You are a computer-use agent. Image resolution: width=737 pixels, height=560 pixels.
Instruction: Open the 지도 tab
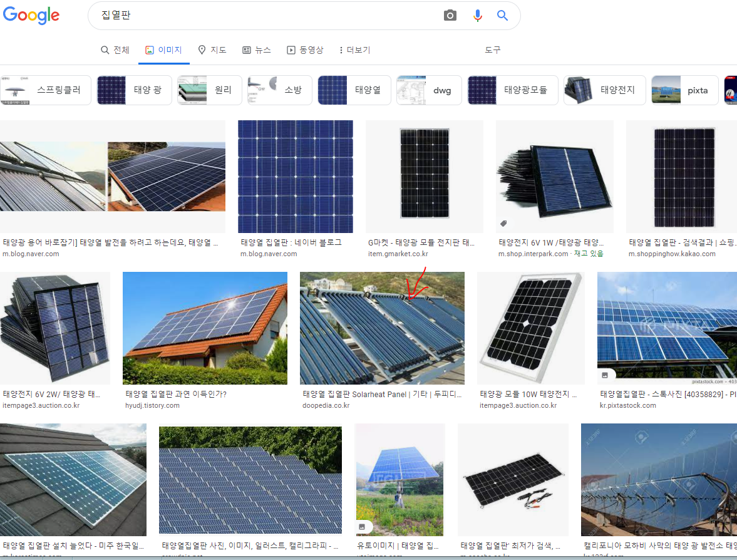tap(212, 50)
